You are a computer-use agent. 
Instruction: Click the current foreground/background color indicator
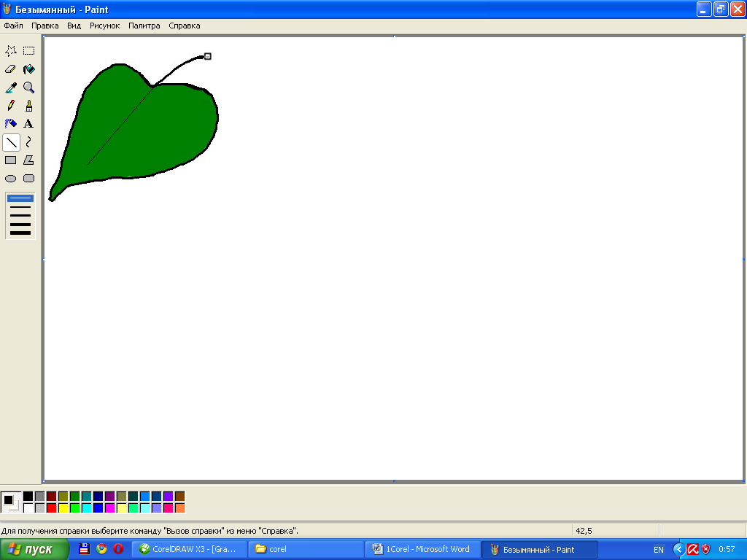10,502
